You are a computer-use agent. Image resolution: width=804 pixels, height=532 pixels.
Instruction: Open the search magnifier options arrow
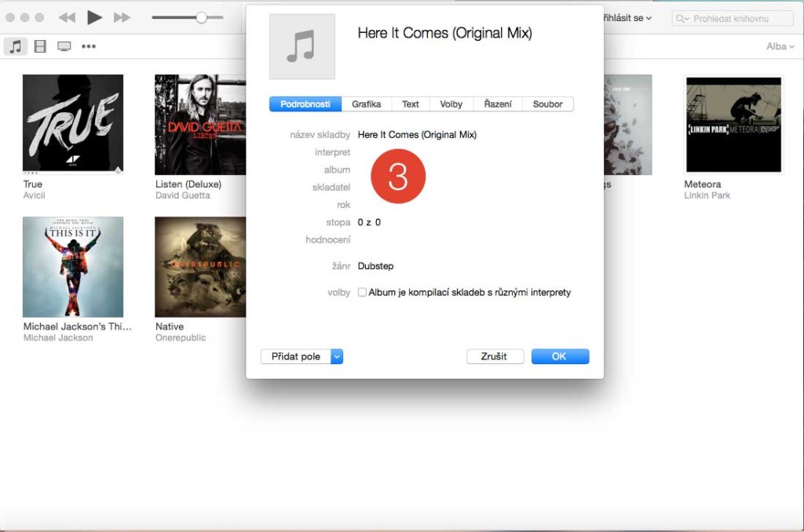coord(682,19)
